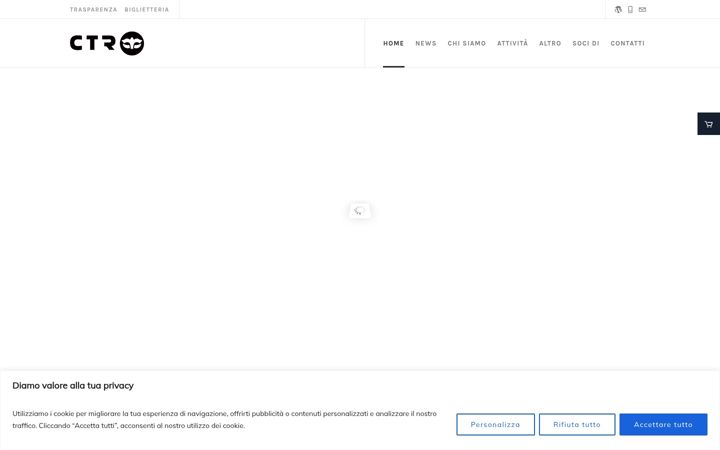Click the mobile phone icon in the top bar
This screenshot has width=720, height=450.
pos(630,9)
